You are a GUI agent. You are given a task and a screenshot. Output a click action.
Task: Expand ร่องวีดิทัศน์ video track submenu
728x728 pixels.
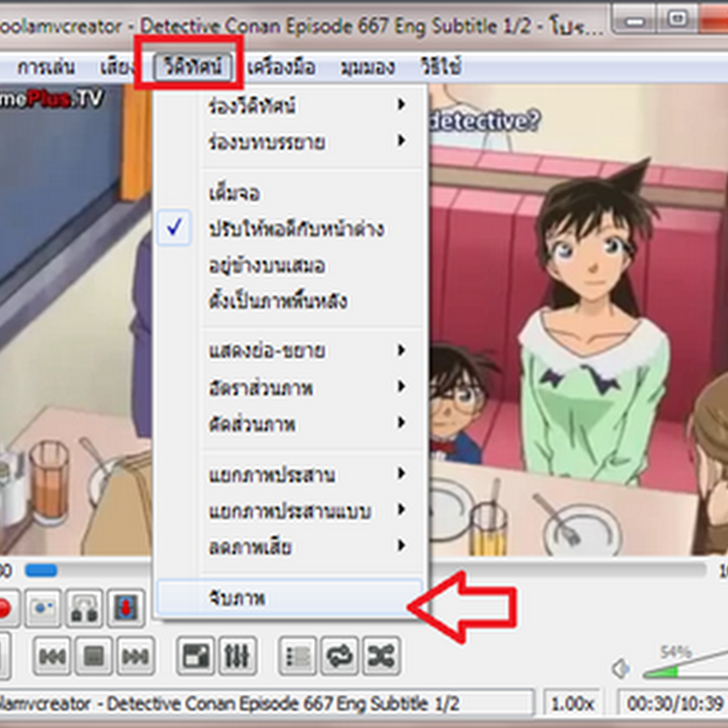point(288,105)
